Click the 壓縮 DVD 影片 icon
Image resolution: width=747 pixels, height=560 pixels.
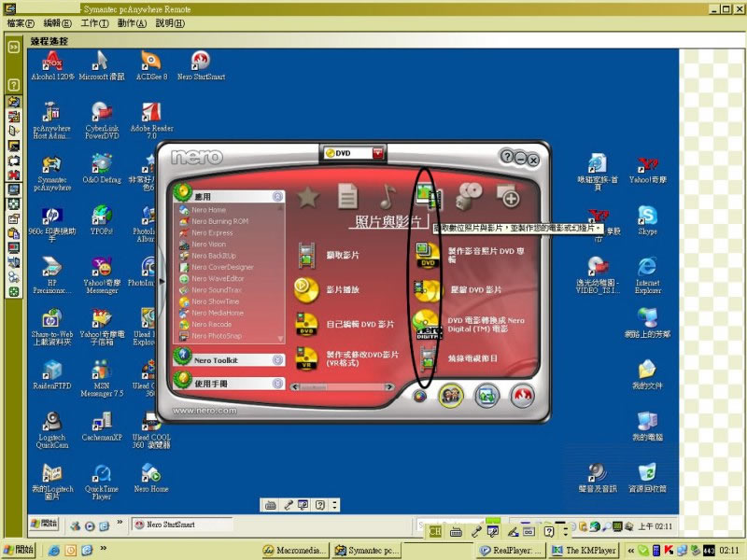tap(428, 290)
